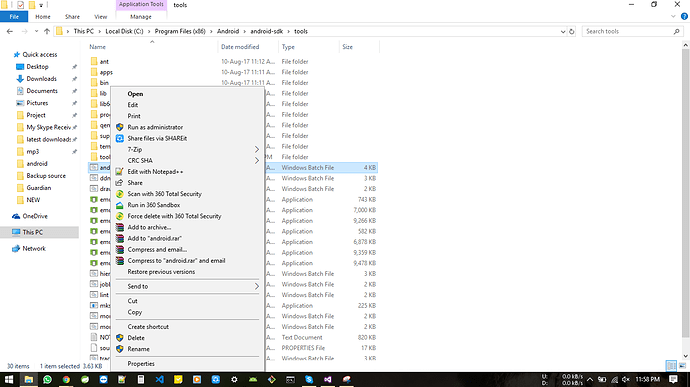Switch to View ribbon tab
Screen dimensions: 690x387
[100, 17]
